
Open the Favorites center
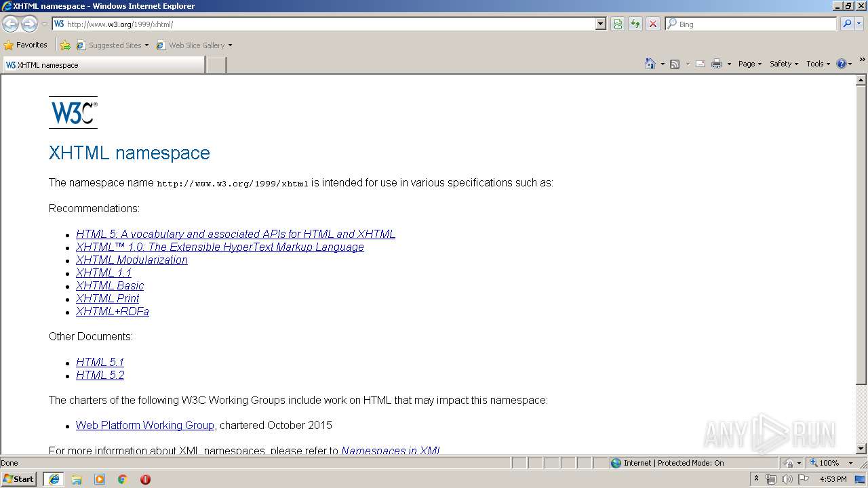point(25,45)
